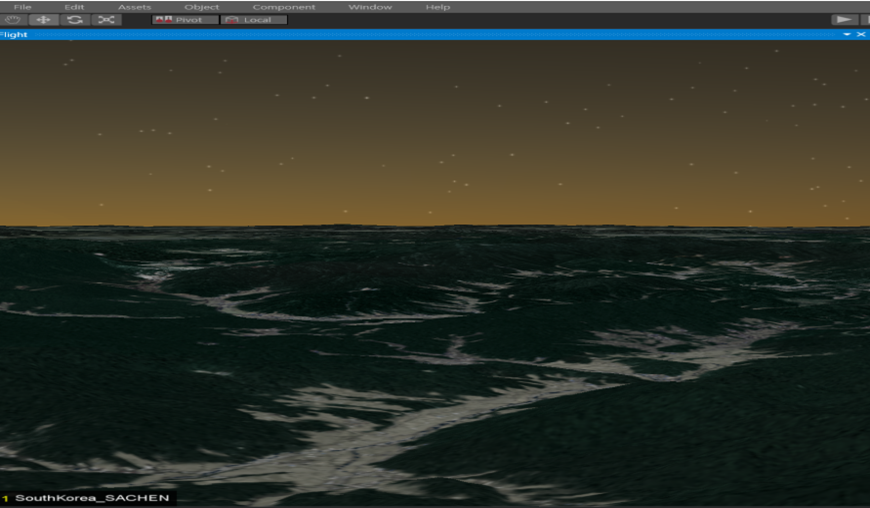
Task: Select the SouthKorea_SACHEN label
Action: tap(92, 498)
